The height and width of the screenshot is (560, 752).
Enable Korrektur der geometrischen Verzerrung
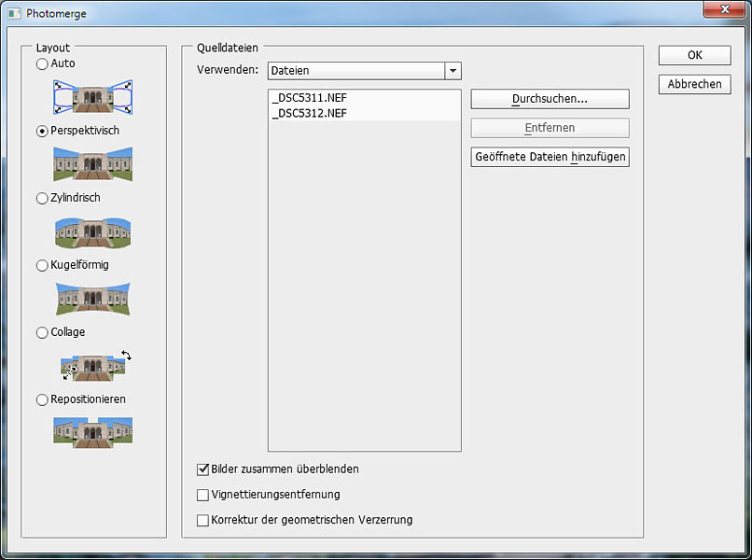202,520
